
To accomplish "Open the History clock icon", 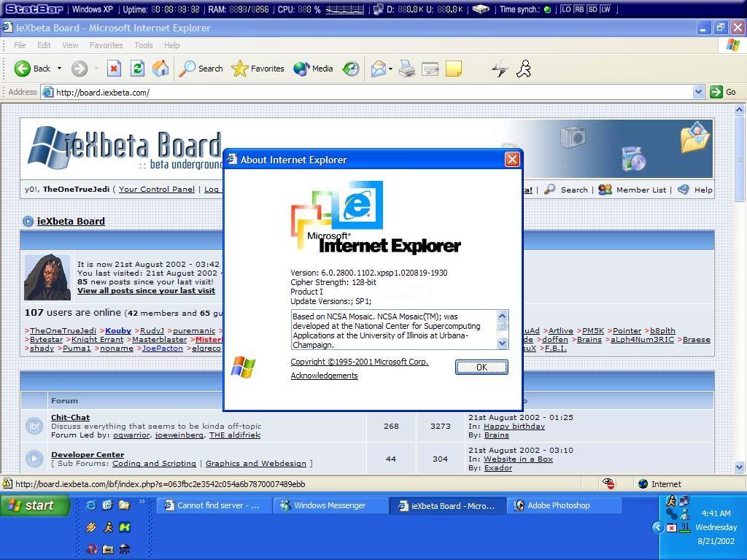I will [x=351, y=69].
